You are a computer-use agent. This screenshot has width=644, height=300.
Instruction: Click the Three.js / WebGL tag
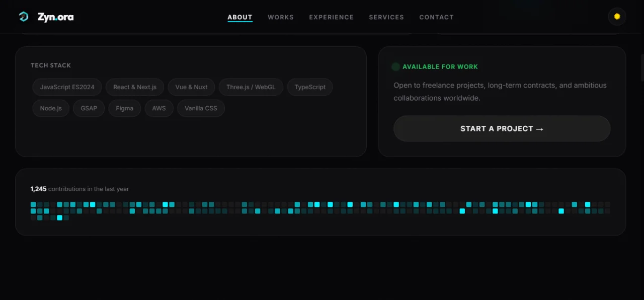251,87
